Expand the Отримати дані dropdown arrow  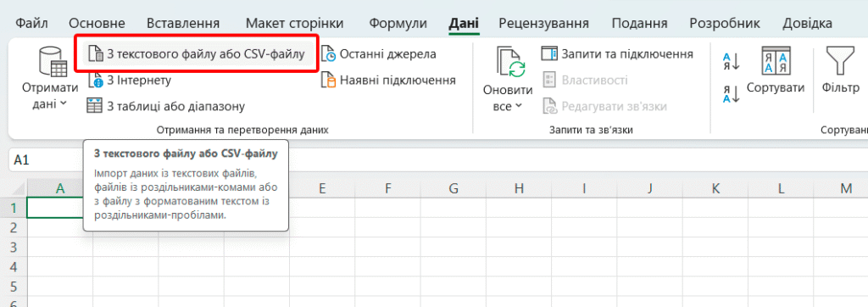click(63, 103)
